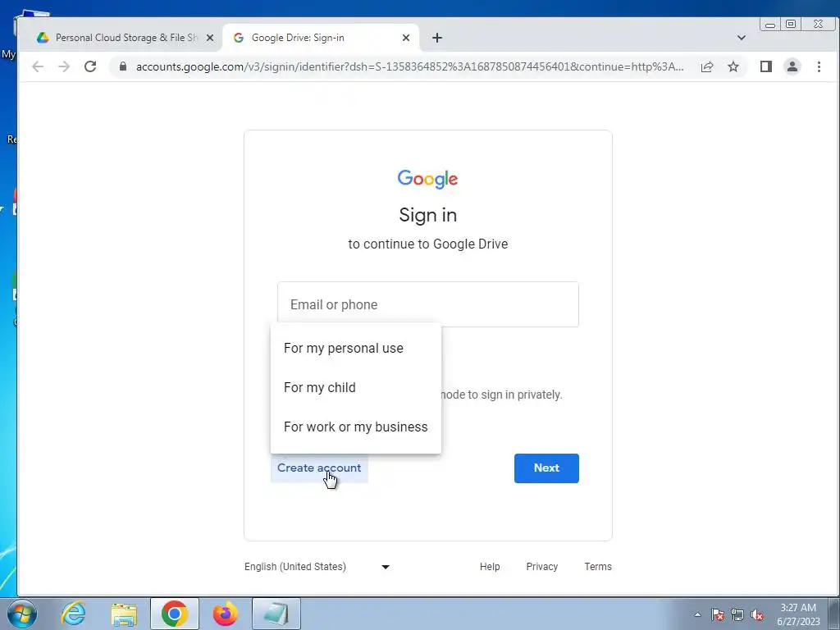Bookmark this page using the star icon
Viewport: 840px width, 630px height.
point(733,66)
